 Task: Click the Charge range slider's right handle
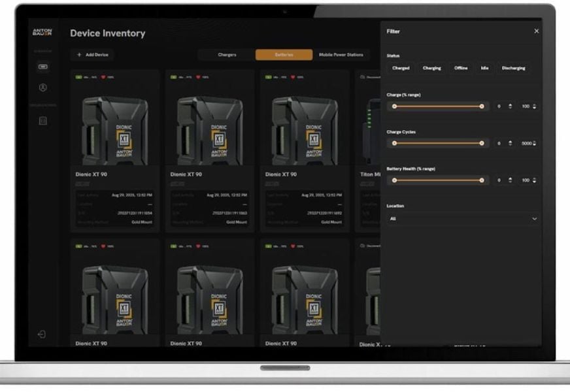tap(482, 106)
